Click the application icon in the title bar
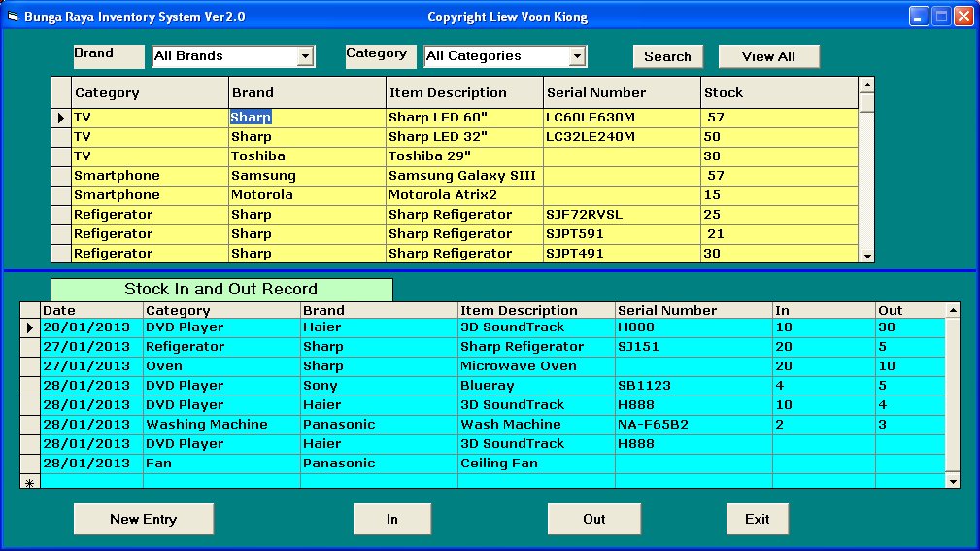 click(x=13, y=17)
